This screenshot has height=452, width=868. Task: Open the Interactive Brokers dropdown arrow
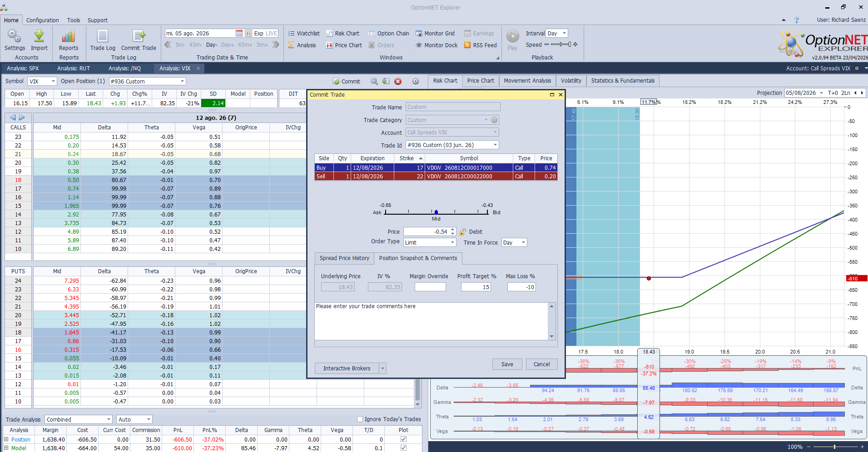(x=383, y=368)
